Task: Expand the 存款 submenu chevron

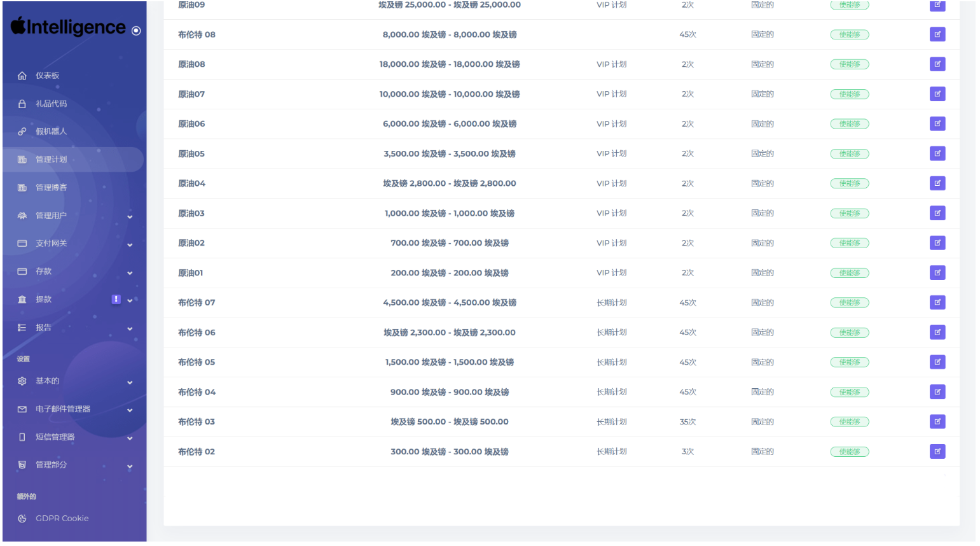Action: tap(130, 273)
